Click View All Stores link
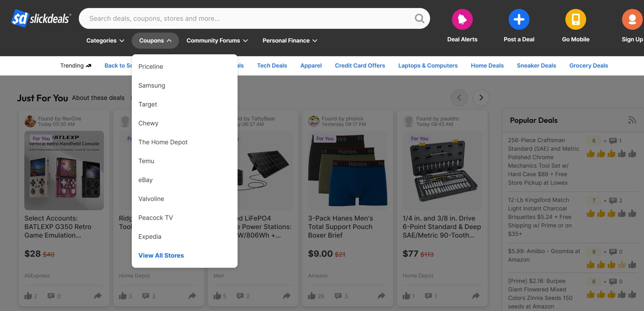644x311 pixels. (161, 255)
